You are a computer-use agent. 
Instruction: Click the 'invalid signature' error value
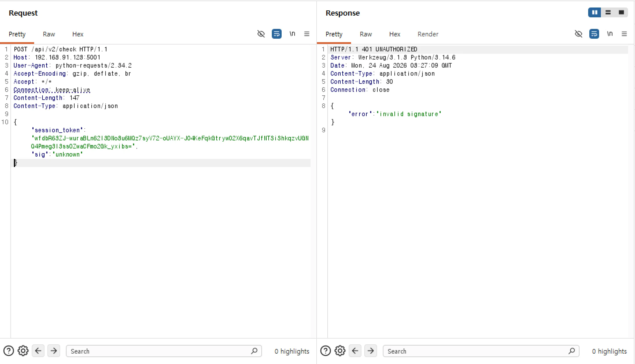(409, 114)
